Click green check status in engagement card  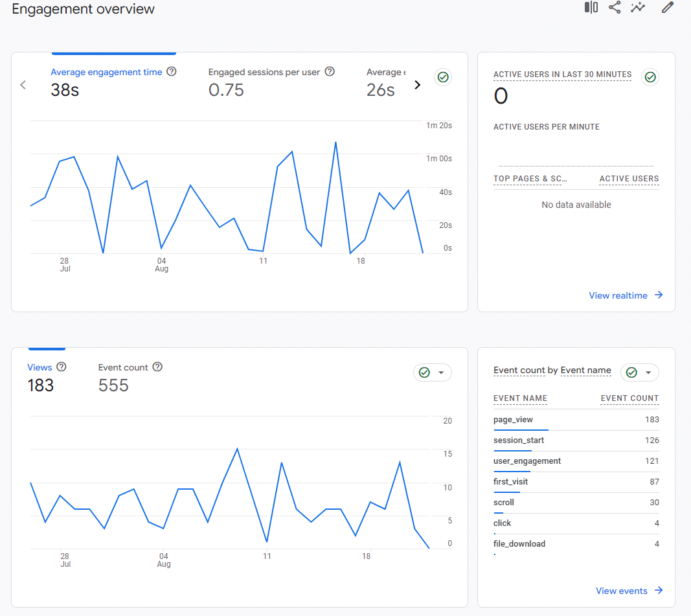coord(443,77)
